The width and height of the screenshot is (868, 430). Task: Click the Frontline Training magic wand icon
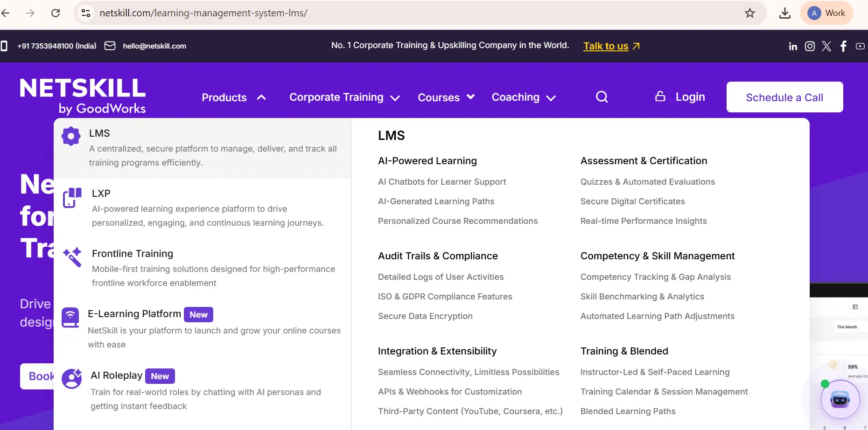[72, 257]
